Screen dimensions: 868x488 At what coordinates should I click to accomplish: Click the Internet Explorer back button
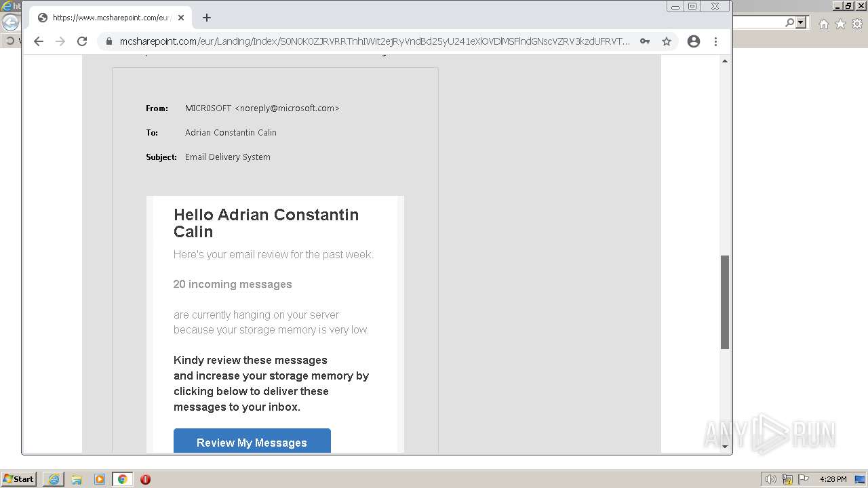[x=9, y=23]
